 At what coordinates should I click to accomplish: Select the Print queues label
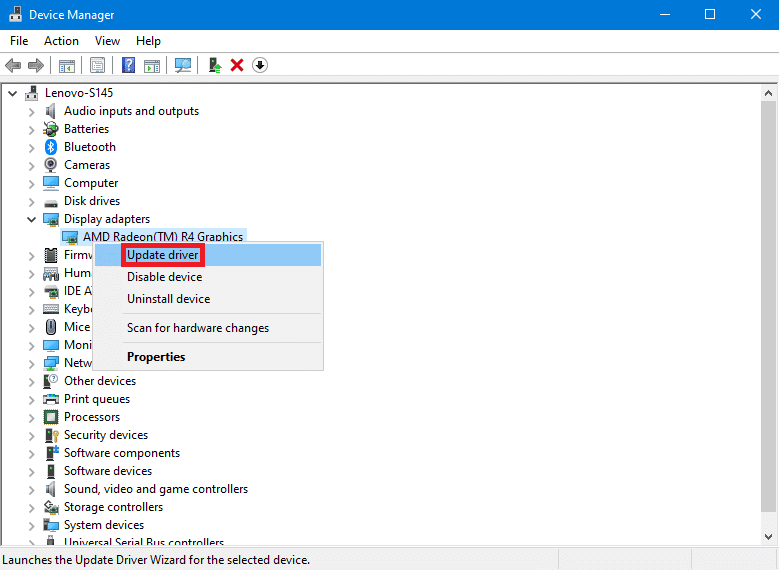(97, 399)
